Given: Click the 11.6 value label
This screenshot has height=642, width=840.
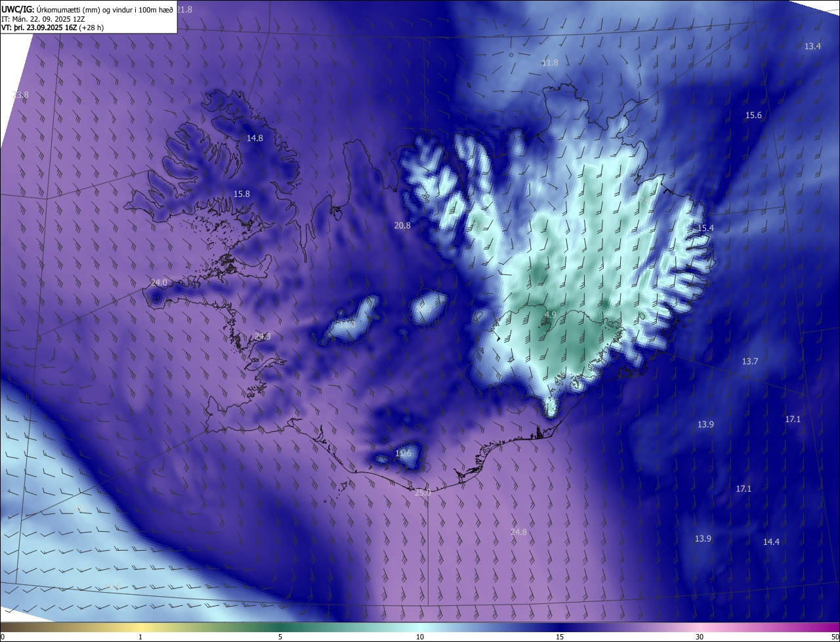Looking at the screenshot, I should click(403, 453).
